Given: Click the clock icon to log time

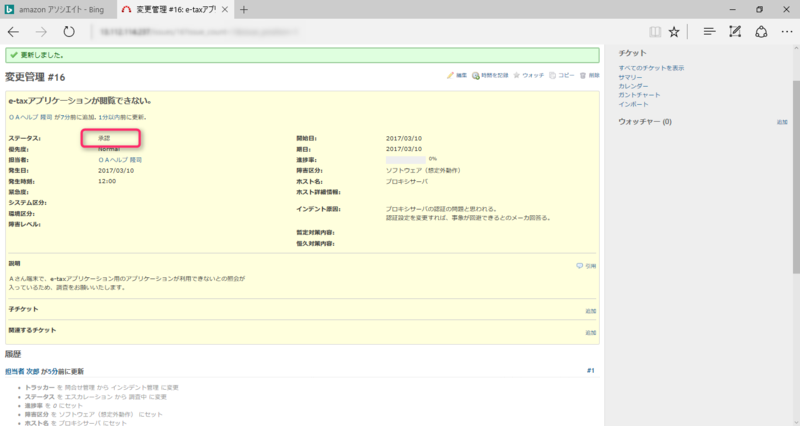Looking at the screenshot, I should point(476,76).
